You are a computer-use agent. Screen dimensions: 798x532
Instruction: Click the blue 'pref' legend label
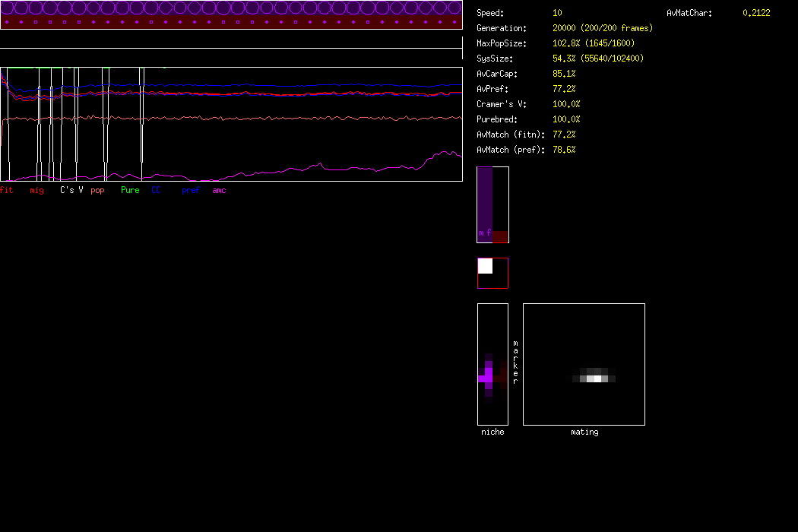(x=191, y=190)
